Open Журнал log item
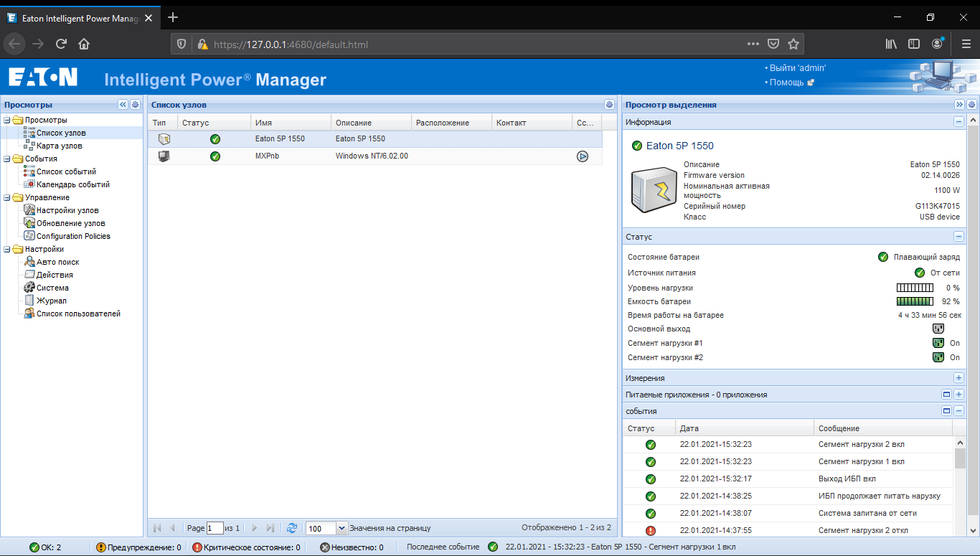The width and height of the screenshot is (980, 556). 52,301
